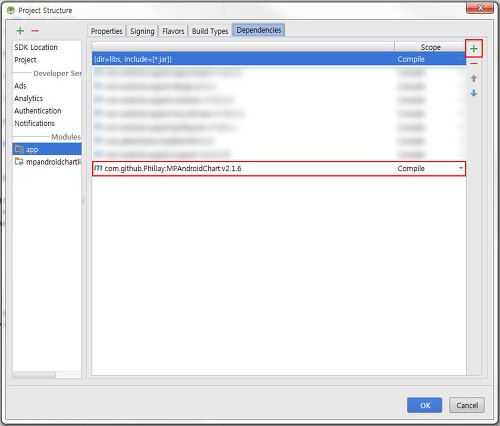Open the Properties tab
Screen dimensions: 500x426
[x=107, y=31]
